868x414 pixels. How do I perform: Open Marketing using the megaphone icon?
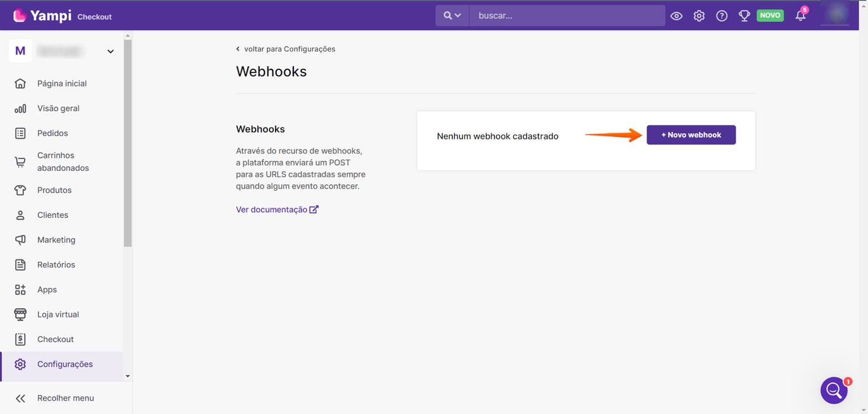click(x=20, y=239)
